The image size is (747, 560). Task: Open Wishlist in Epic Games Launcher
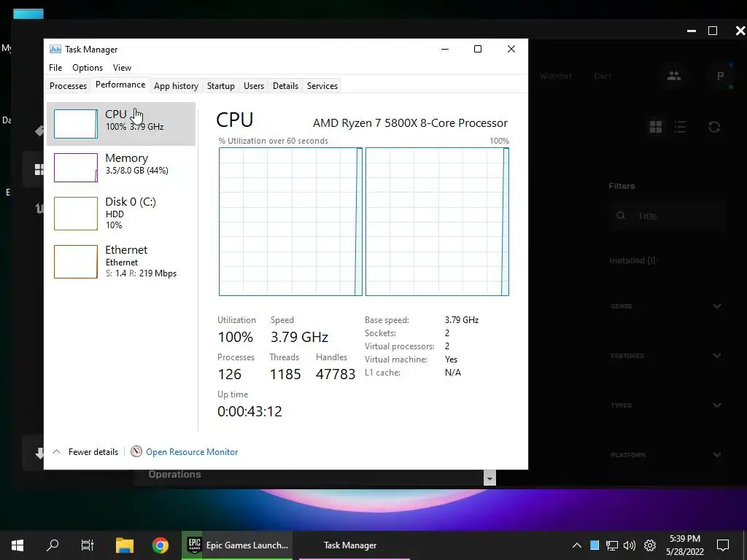click(555, 76)
